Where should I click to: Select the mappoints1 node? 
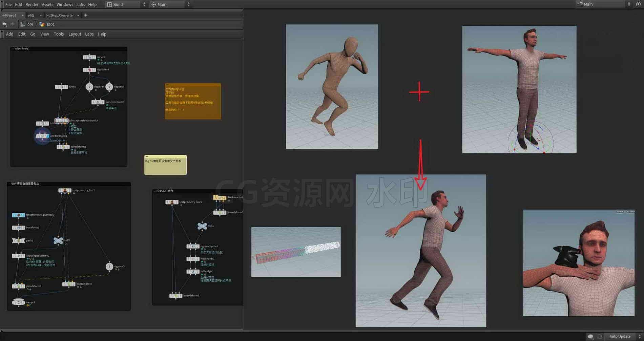point(193,259)
